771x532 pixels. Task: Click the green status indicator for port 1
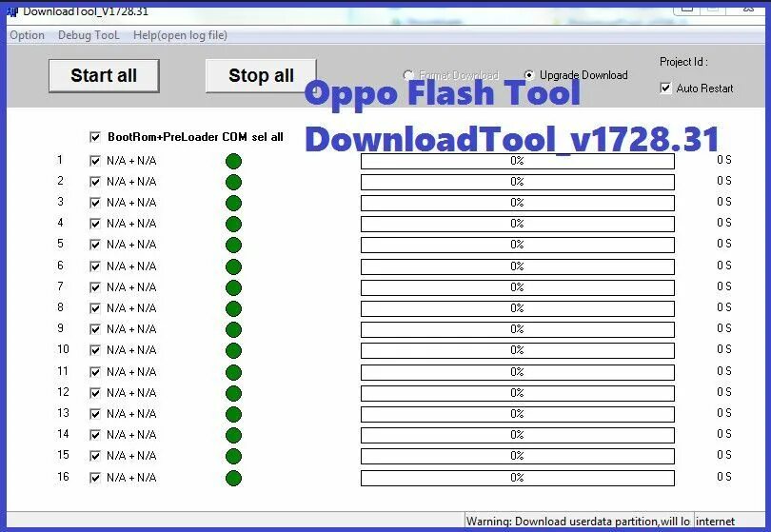(233, 161)
